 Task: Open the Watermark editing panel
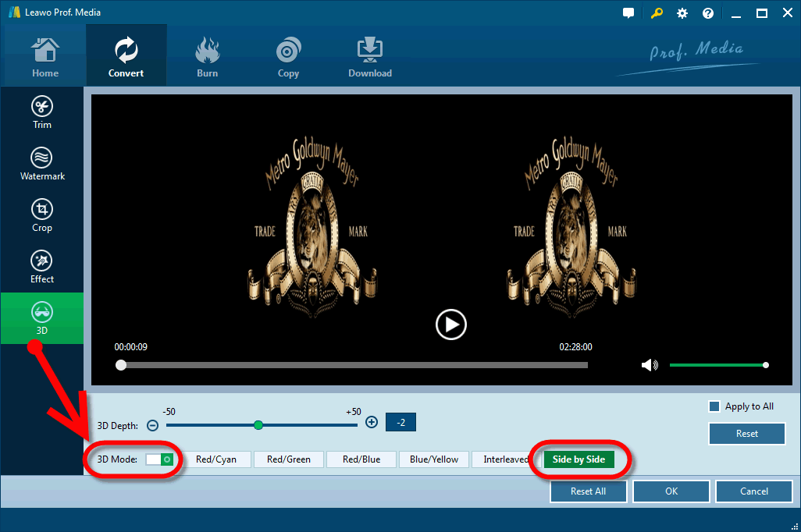pyautogui.click(x=42, y=165)
